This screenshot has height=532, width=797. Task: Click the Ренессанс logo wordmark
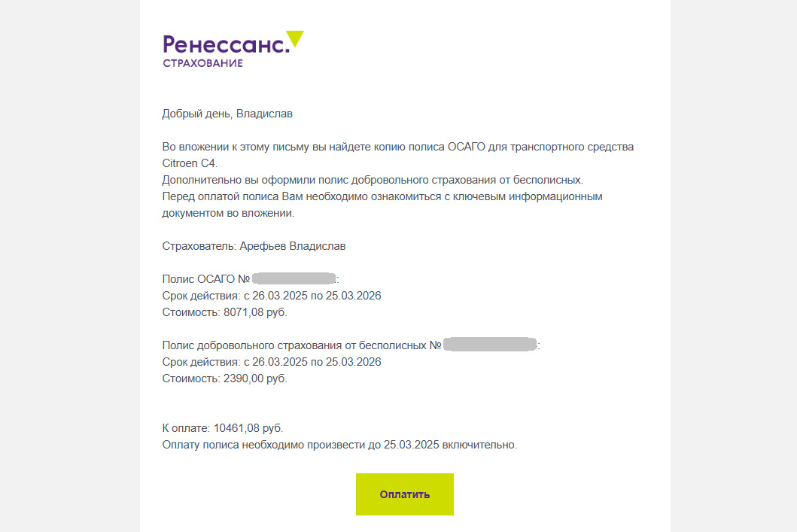(x=225, y=44)
